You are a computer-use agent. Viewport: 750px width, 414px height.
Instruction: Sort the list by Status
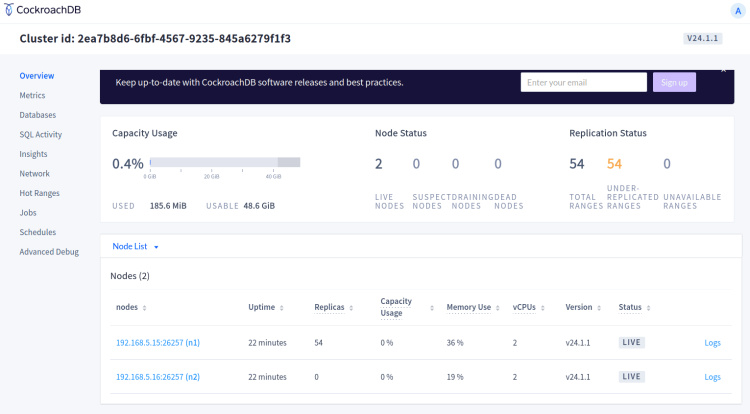point(634,307)
